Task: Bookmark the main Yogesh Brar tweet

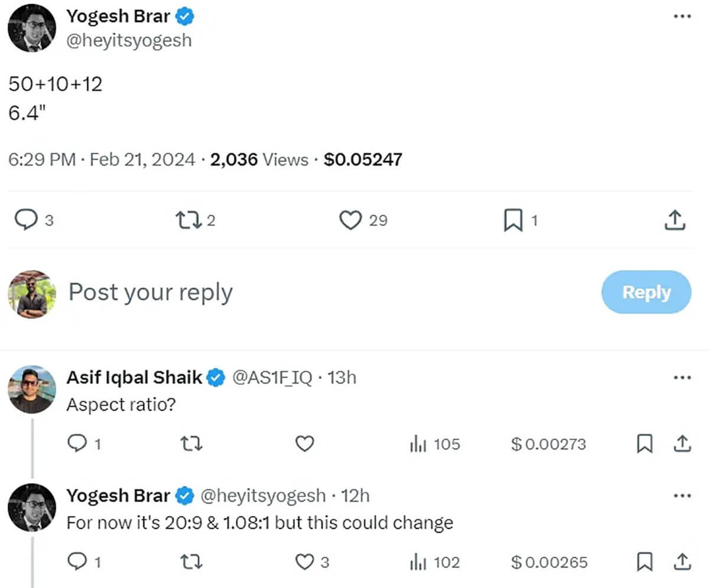Action: click(x=512, y=220)
